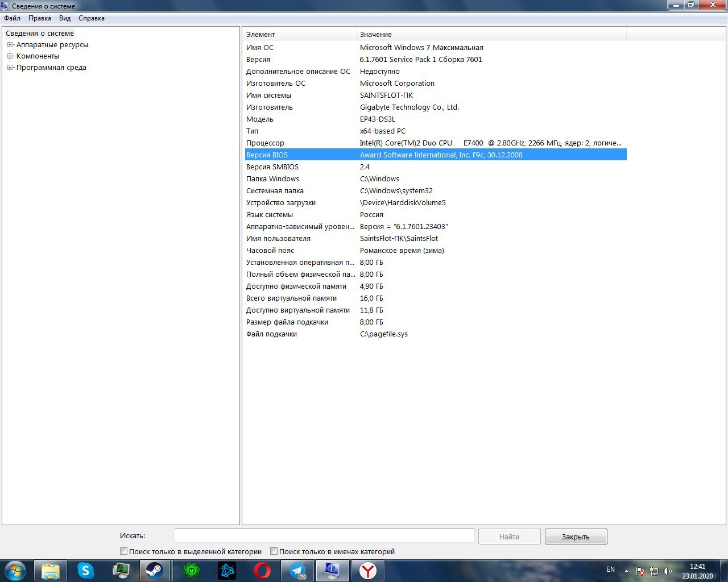
Task: Select Всего виртуальной памяти row
Action: [436, 298]
